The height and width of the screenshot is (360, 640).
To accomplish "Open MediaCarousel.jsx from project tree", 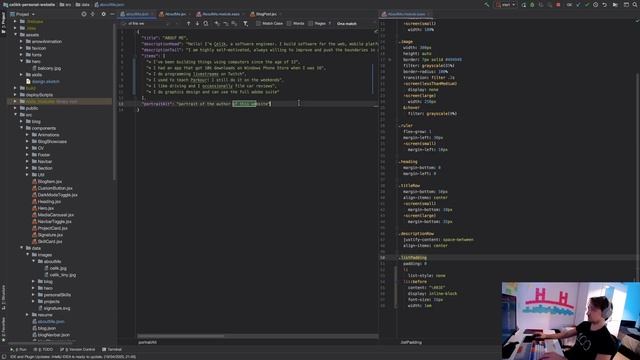I will [53, 215].
